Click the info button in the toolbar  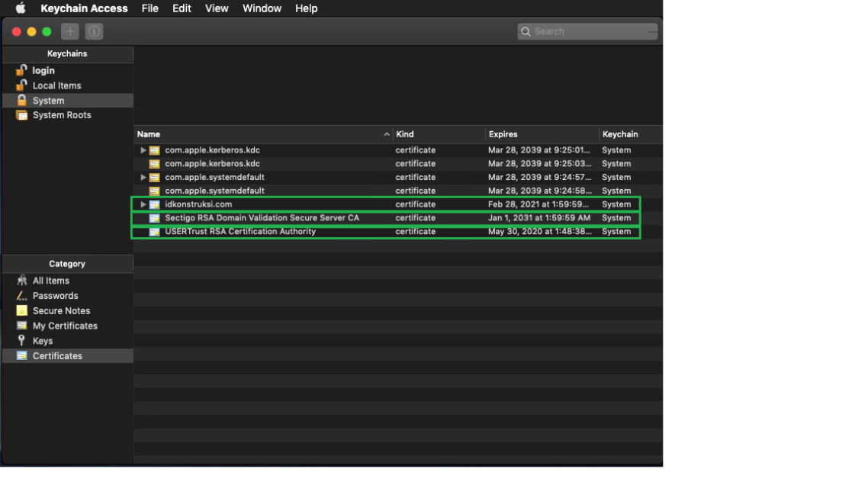click(x=94, y=31)
